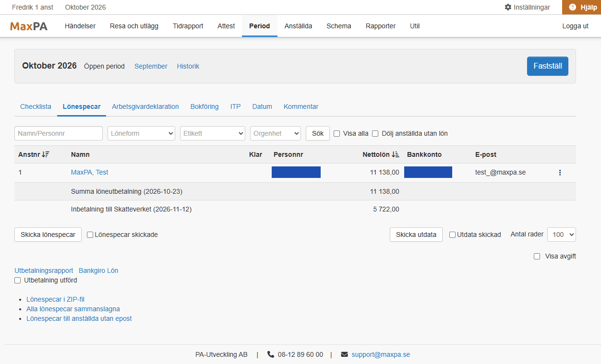Go to the September period link
The height and width of the screenshot is (364, 601).
151,66
